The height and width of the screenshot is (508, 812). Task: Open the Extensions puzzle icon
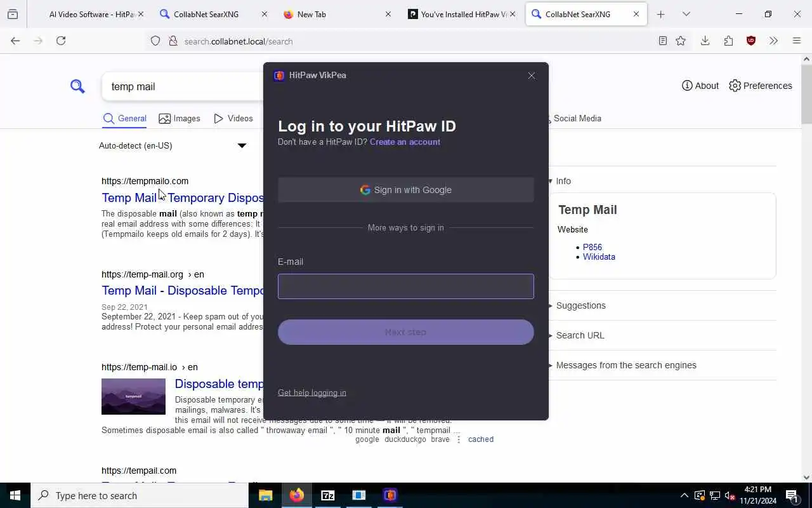(x=728, y=41)
